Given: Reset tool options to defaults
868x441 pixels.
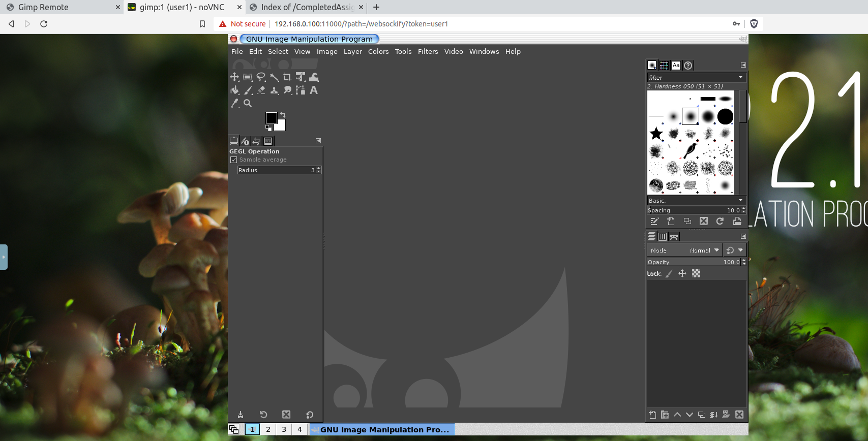Looking at the screenshot, I should [x=310, y=415].
